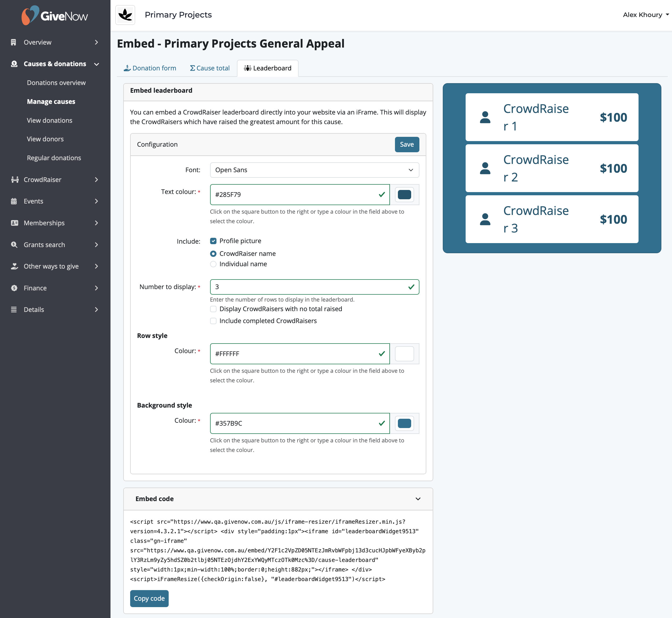Open the Font dropdown showing Open Sans

(314, 170)
